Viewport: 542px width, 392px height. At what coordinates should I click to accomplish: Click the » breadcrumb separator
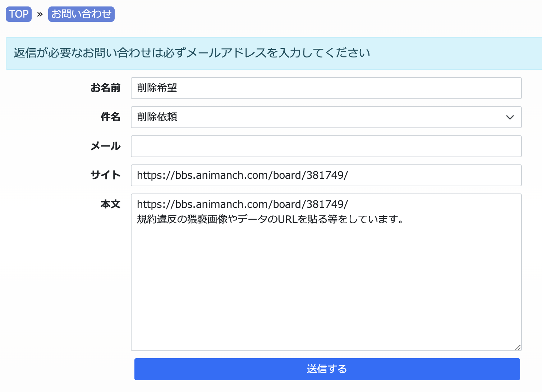coord(40,14)
